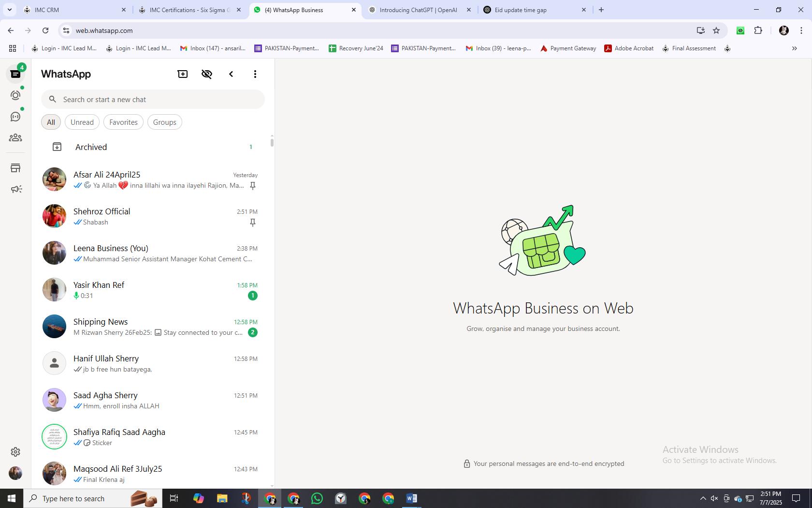Click the New chat icon
This screenshot has height=508, width=812.
point(183,74)
